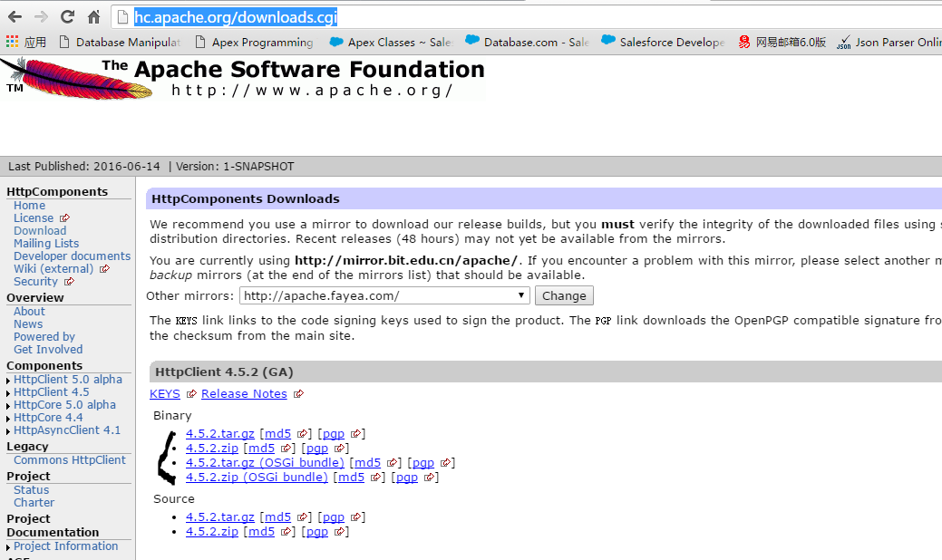Open the Salesforce Developer bookmark
The width and height of the screenshot is (942, 560).
click(664, 42)
